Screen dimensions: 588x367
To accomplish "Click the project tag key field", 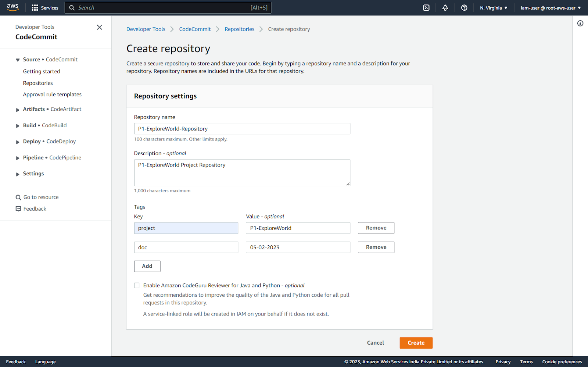I will tap(186, 228).
